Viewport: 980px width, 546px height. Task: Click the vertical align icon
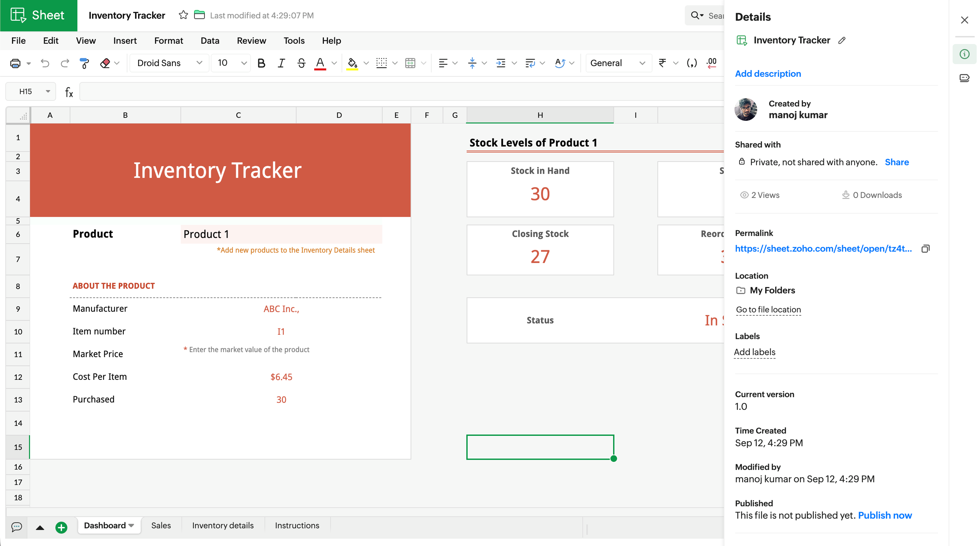472,63
